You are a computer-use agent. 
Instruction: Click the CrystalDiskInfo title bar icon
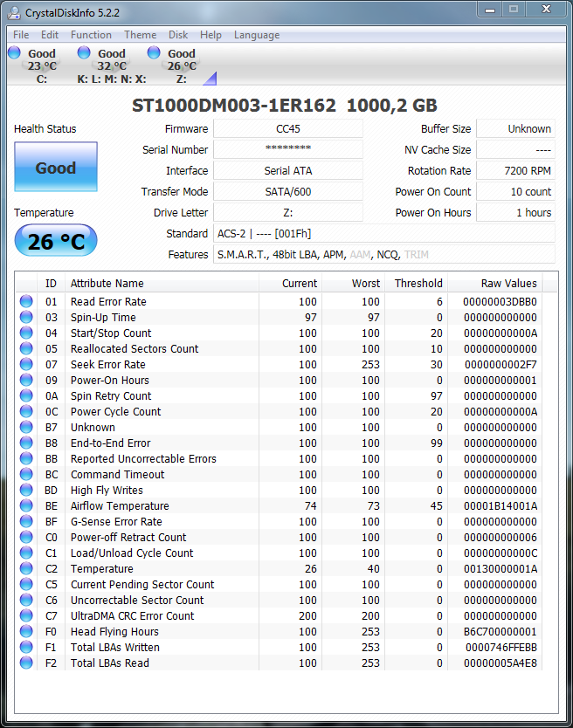click(x=14, y=13)
